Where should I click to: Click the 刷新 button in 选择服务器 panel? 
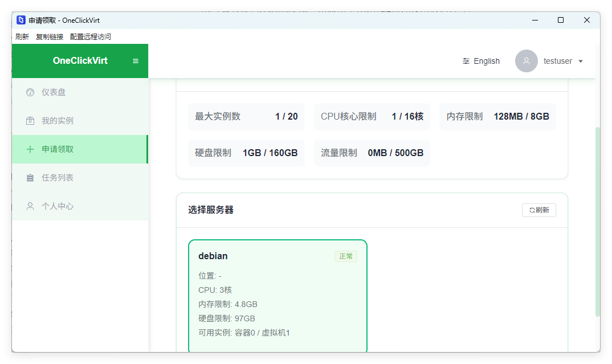[x=538, y=210]
